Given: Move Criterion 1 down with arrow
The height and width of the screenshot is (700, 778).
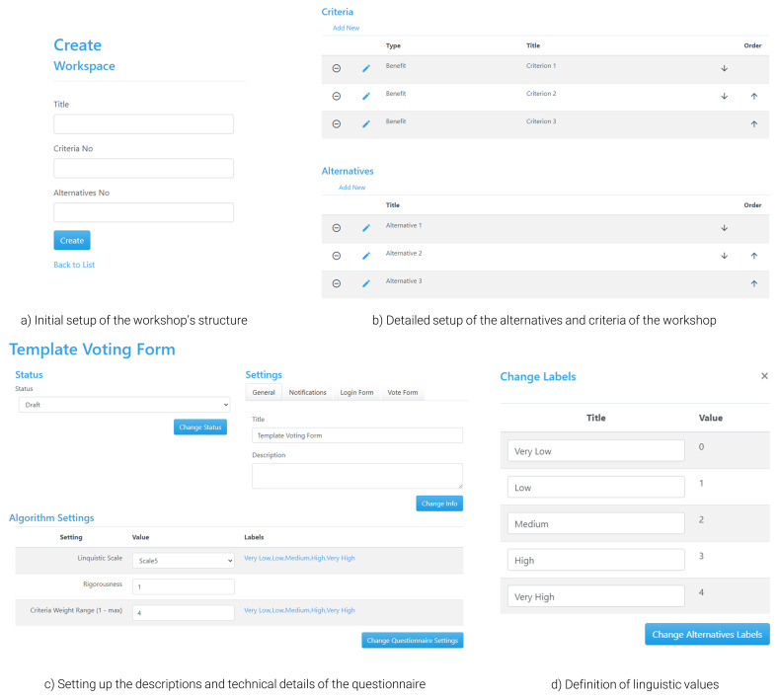Looking at the screenshot, I should point(725,68).
